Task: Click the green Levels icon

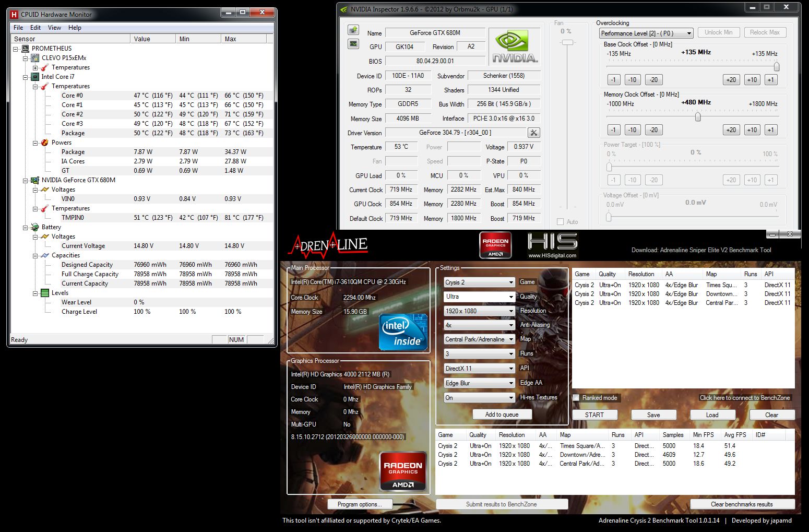Action: point(45,292)
